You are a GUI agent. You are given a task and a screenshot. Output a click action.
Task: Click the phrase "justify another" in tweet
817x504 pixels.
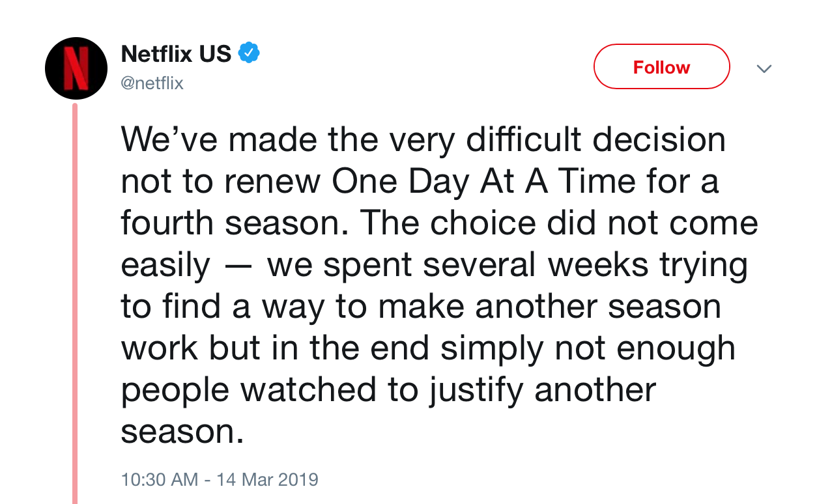pyautogui.click(x=542, y=390)
